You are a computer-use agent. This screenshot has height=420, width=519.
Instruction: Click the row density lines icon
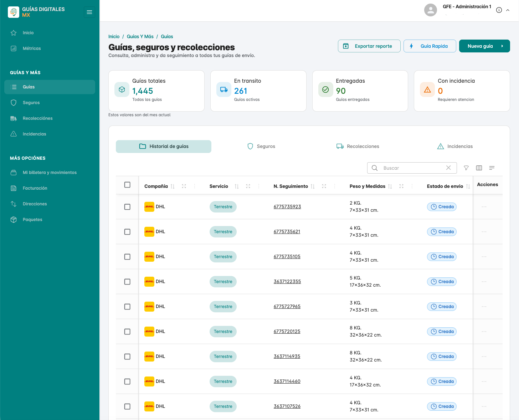click(x=492, y=168)
